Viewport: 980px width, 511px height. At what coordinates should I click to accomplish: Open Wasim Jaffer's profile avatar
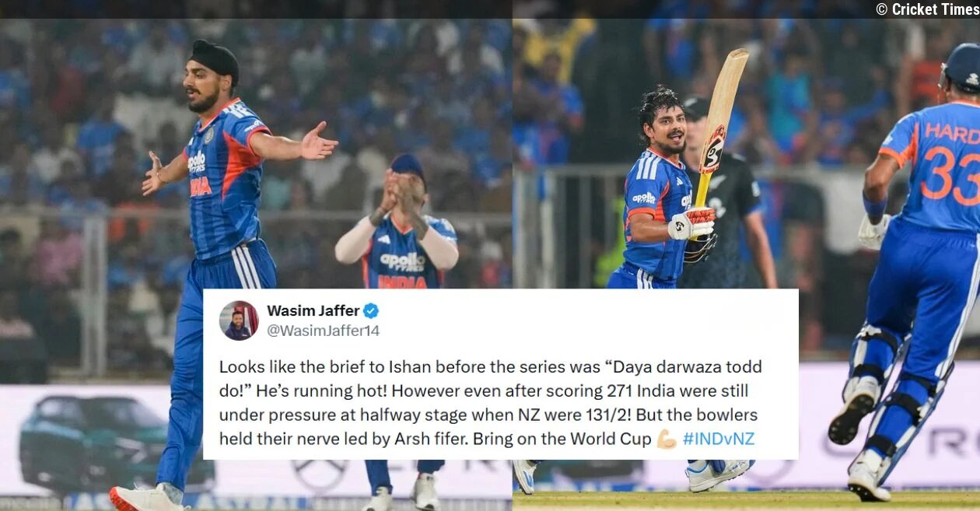click(x=239, y=320)
